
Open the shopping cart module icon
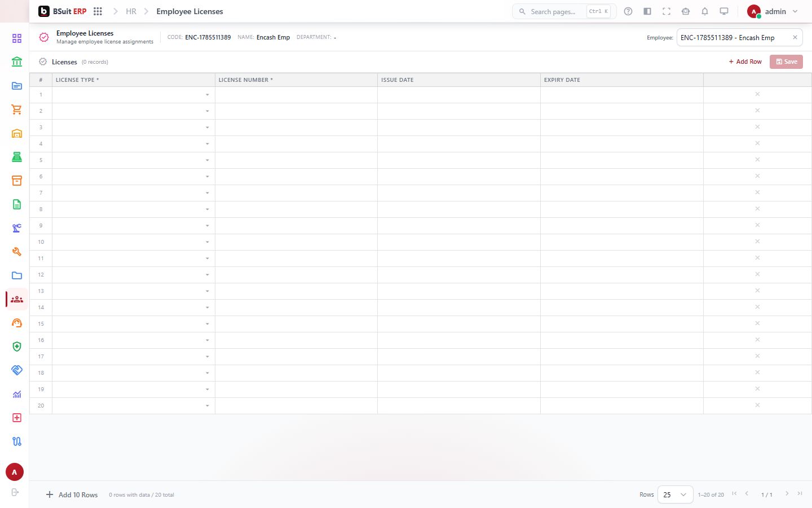tap(17, 110)
